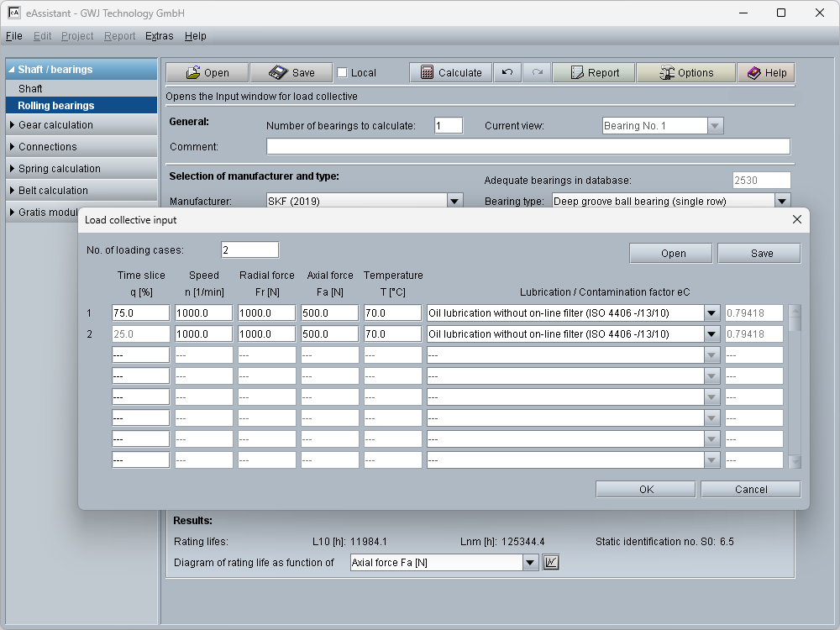
Task: Click the Open toolbar button with folder icon
Action: 207,73
